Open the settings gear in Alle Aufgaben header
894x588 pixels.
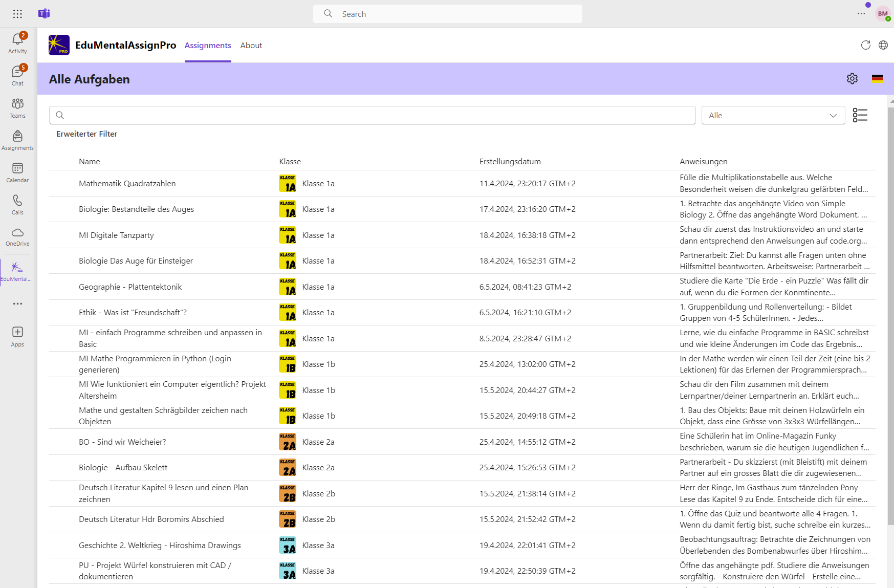pyautogui.click(x=852, y=78)
